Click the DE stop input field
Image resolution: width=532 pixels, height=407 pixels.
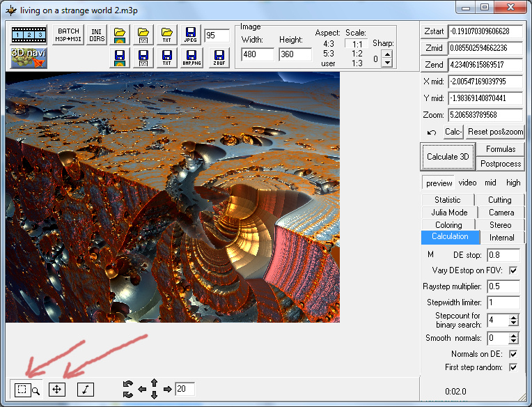(503, 255)
